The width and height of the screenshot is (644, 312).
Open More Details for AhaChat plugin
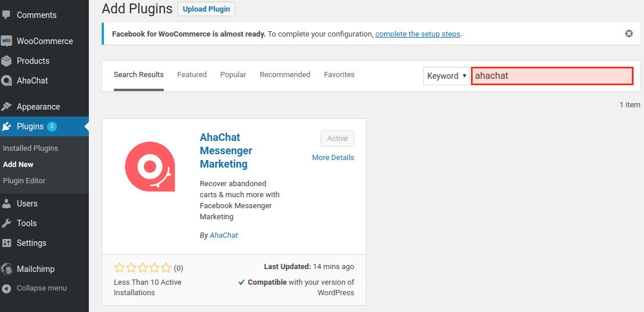point(333,157)
